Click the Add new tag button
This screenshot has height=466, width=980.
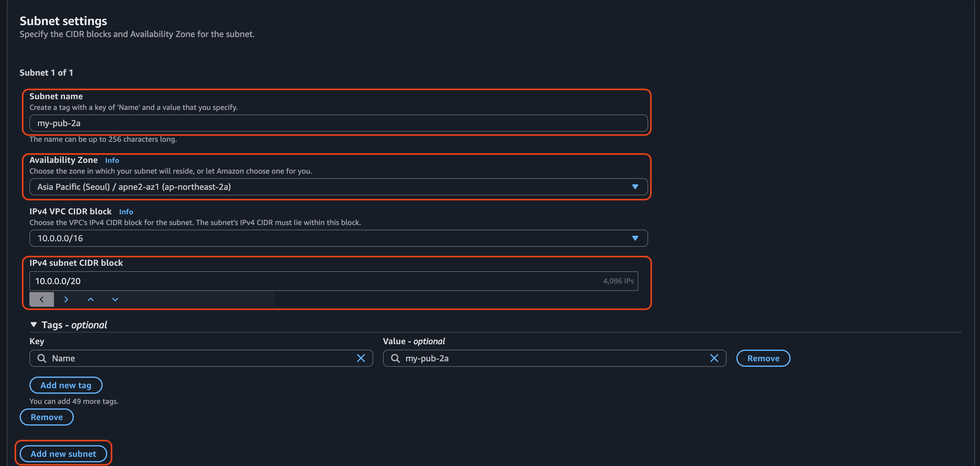pyautogui.click(x=66, y=385)
